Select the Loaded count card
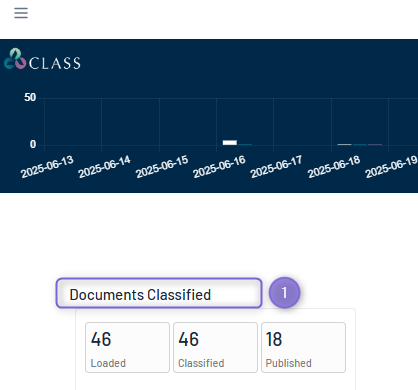418x390 pixels. point(127,347)
